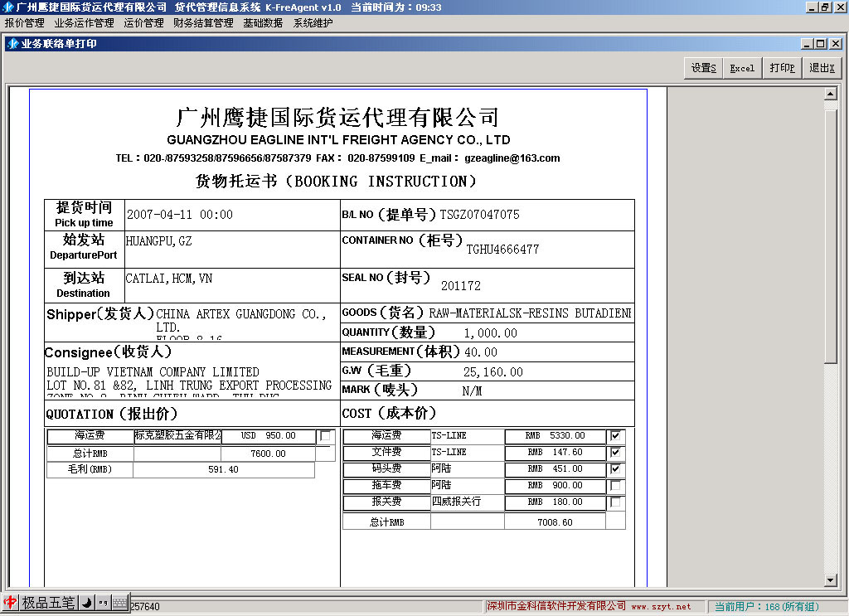Click 标克塑胶五金有限公 customer cell
The width and height of the screenshot is (849, 616).
[177, 435]
